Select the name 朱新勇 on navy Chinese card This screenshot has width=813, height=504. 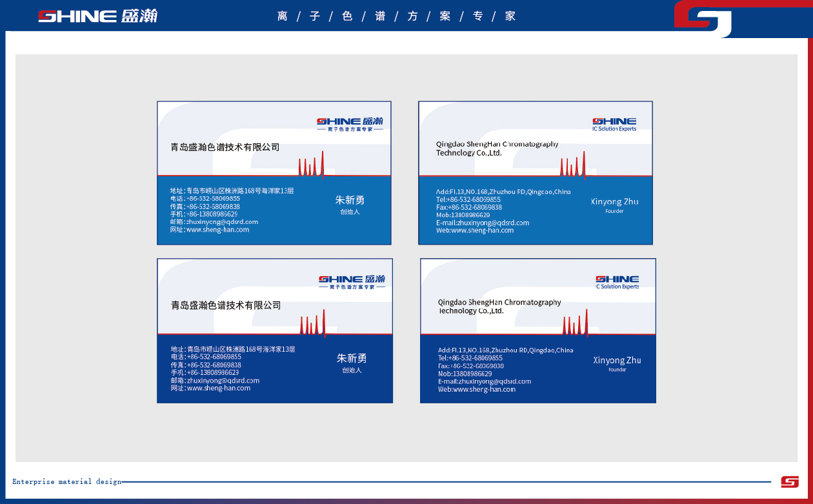tap(352, 358)
